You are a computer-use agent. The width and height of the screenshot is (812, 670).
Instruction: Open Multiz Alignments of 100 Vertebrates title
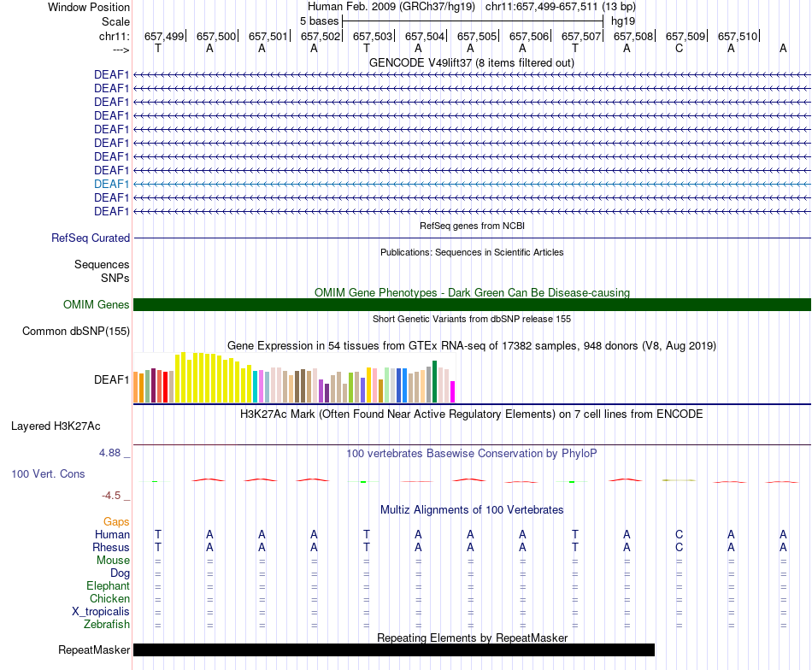[472, 510]
